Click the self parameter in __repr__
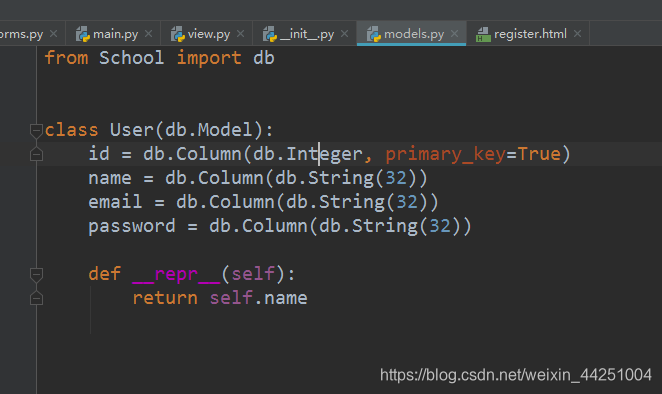662x394 pixels. pos(253,274)
